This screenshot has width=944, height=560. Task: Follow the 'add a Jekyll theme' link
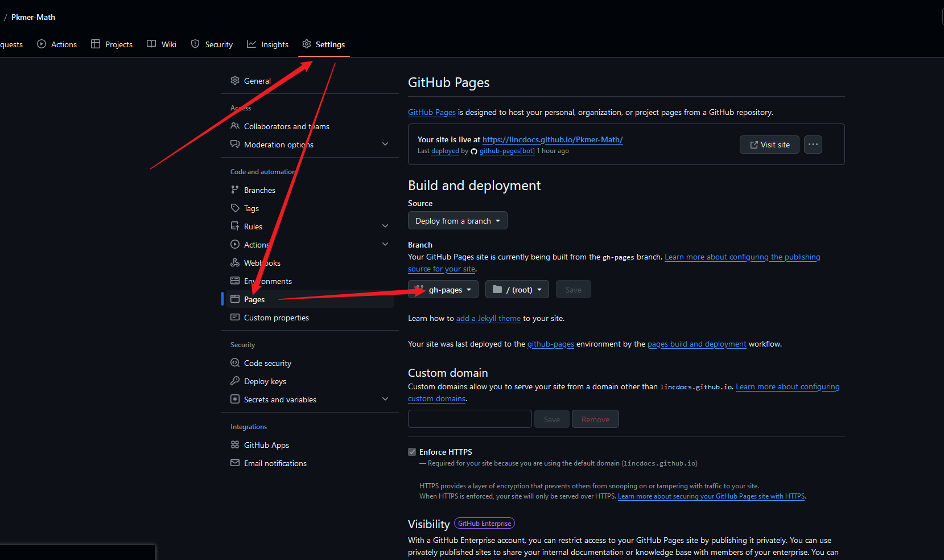(488, 318)
